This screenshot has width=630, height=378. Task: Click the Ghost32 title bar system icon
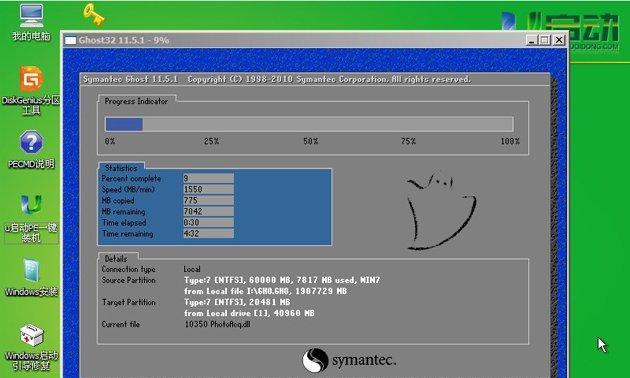coord(70,40)
